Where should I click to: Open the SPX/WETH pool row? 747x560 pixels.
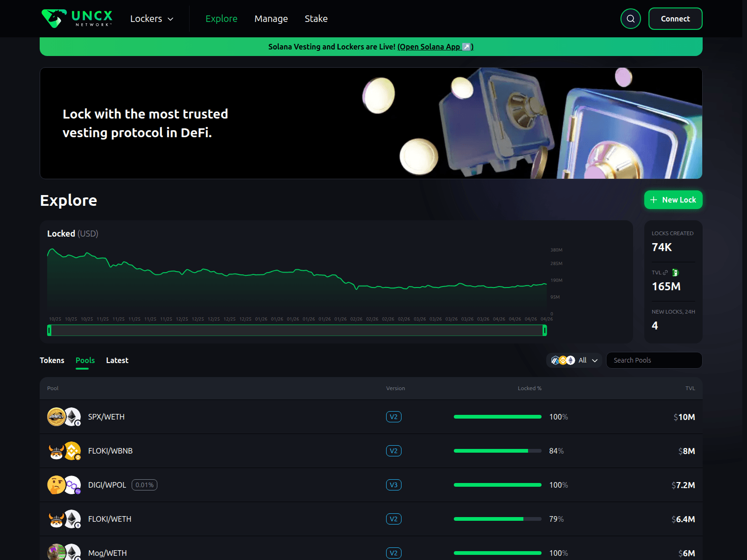pos(371,417)
